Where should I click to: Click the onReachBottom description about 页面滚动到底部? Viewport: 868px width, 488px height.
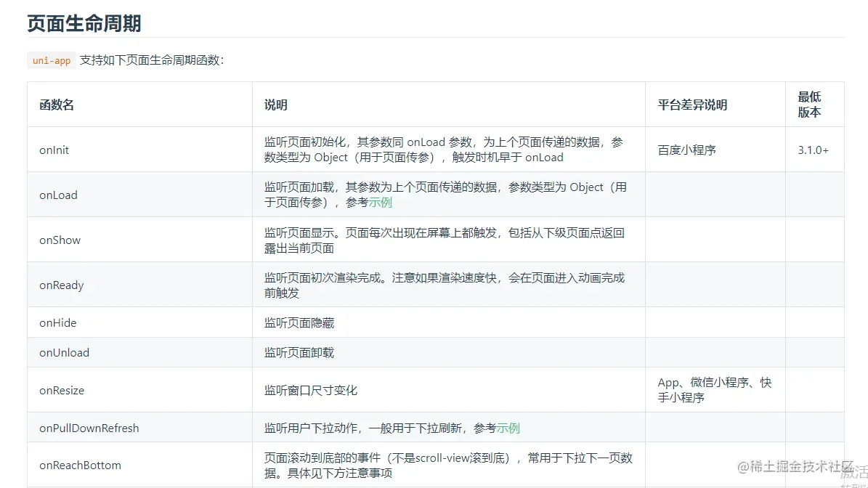[x=448, y=465]
